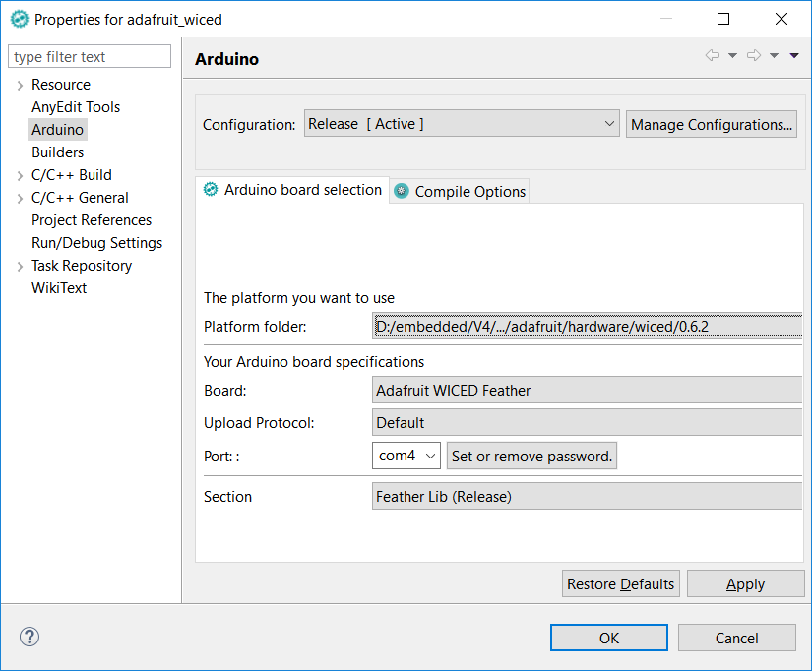Viewport: 812px width, 671px height.
Task: Click the help question mark icon
Action: pyautogui.click(x=30, y=637)
